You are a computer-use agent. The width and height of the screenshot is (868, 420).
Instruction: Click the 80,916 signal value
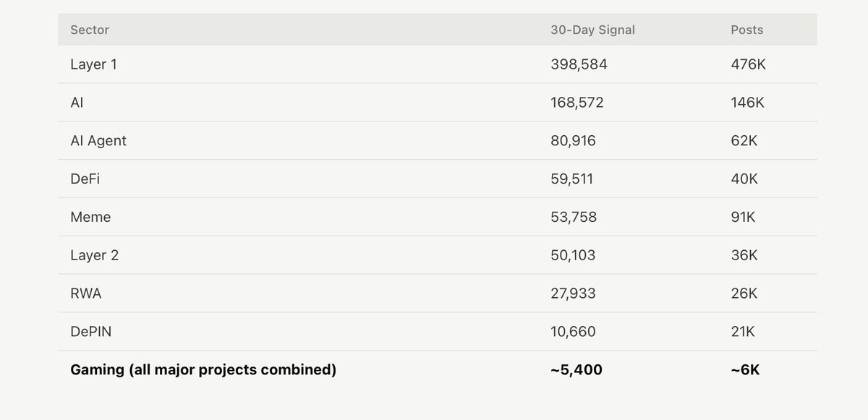click(x=573, y=141)
